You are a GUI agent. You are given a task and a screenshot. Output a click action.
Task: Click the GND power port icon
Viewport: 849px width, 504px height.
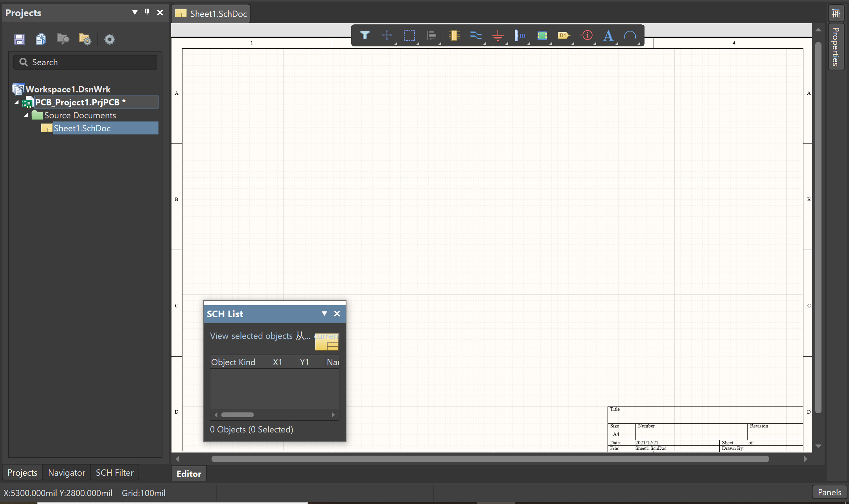[x=498, y=36]
